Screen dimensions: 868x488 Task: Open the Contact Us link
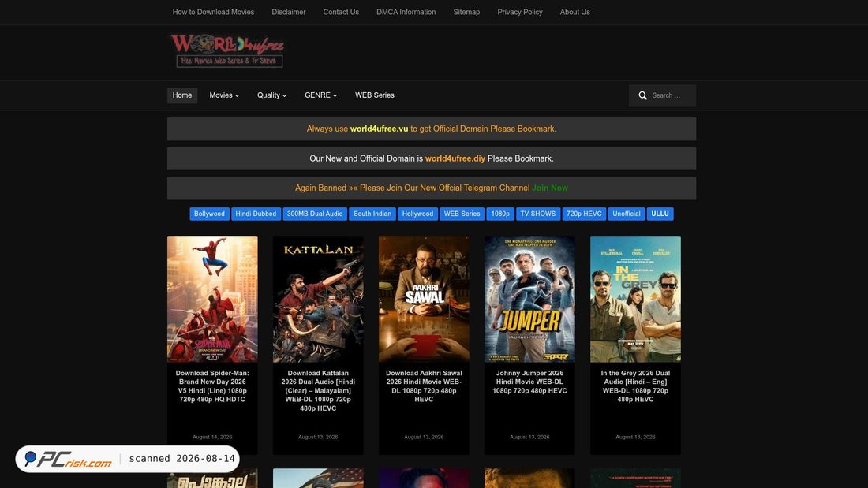341,12
